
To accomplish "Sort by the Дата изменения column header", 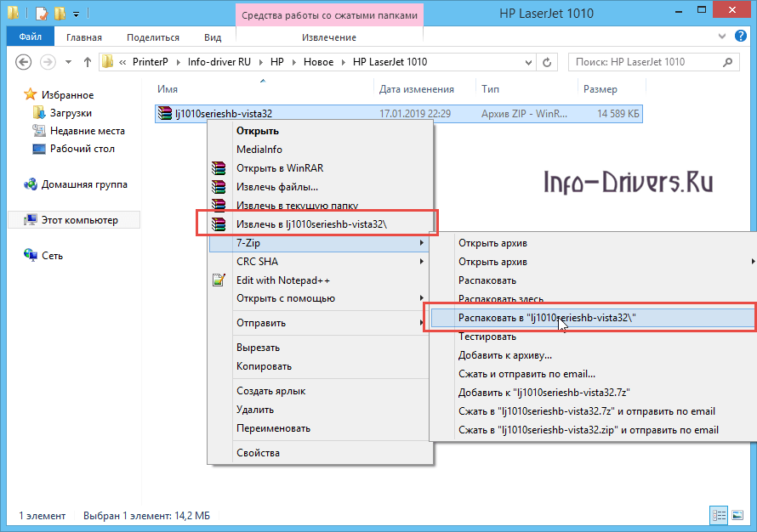I will [x=416, y=89].
